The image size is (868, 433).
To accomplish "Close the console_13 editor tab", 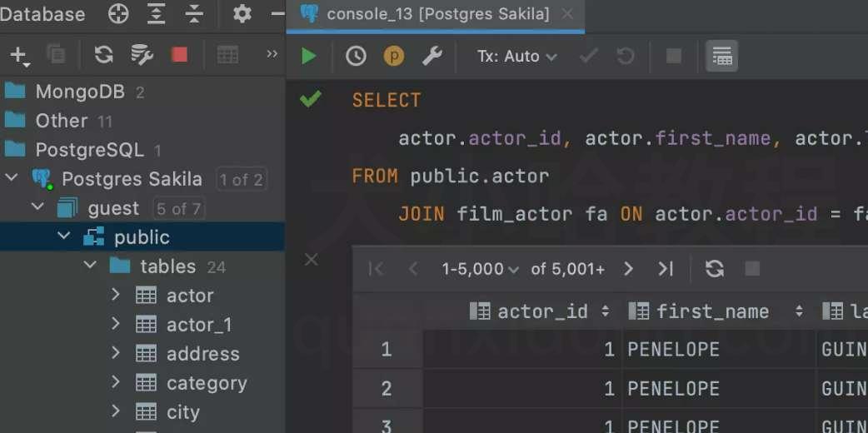I will (567, 14).
